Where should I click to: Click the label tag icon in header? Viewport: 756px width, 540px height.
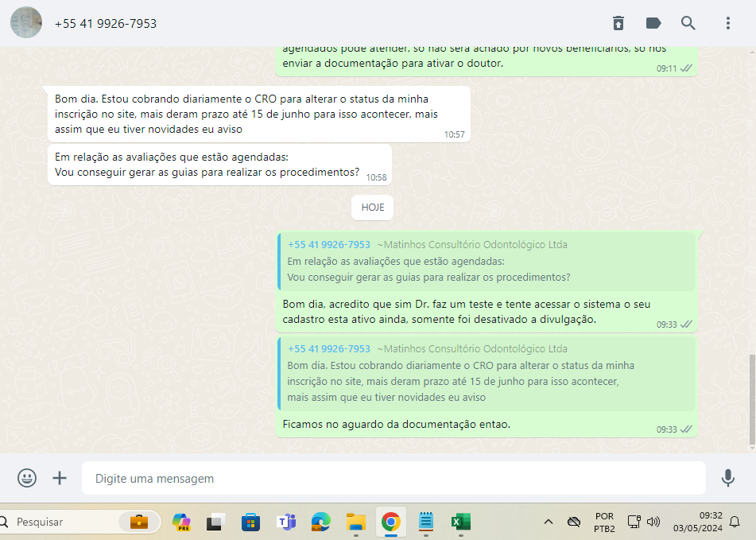tap(653, 23)
